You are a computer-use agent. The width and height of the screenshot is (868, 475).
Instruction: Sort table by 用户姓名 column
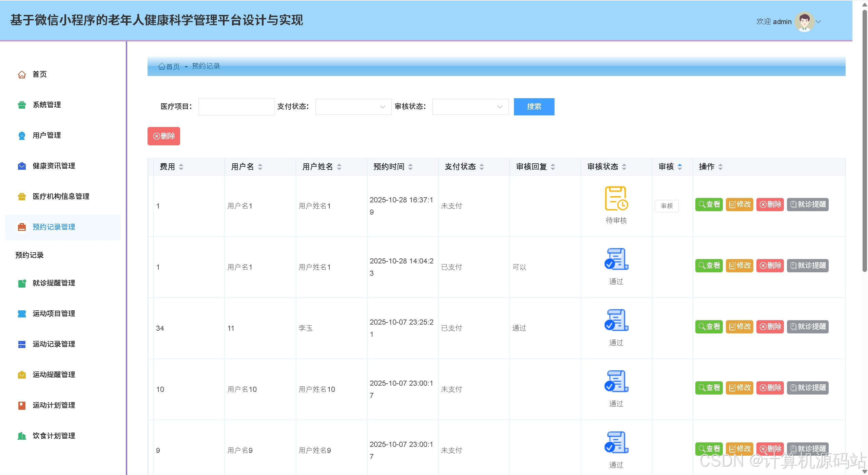pyautogui.click(x=339, y=167)
